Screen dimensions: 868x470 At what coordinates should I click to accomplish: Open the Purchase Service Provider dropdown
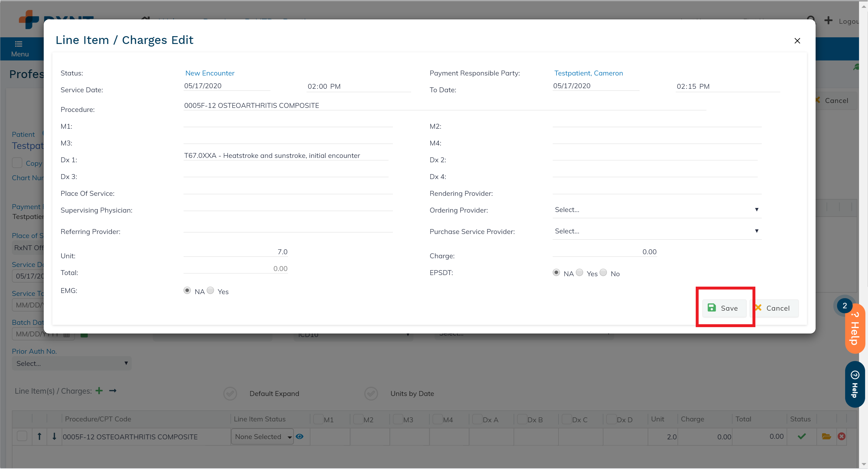[x=657, y=231]
